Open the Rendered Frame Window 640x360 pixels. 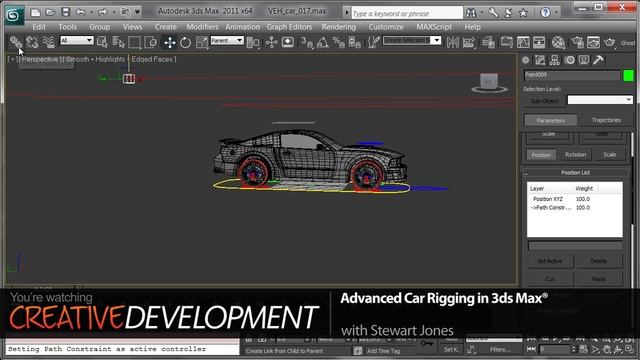(x=593, y=42)
